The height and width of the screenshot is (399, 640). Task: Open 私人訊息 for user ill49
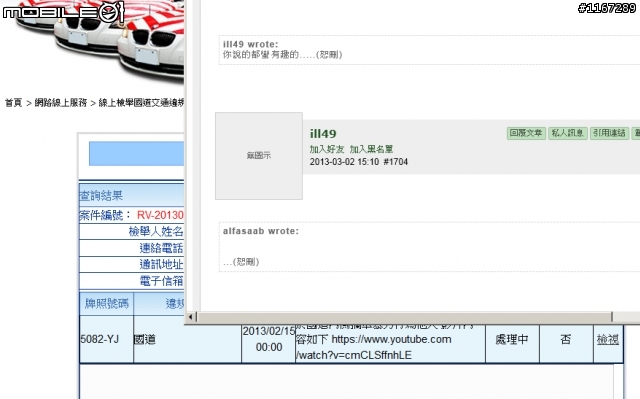pos(567,133)
